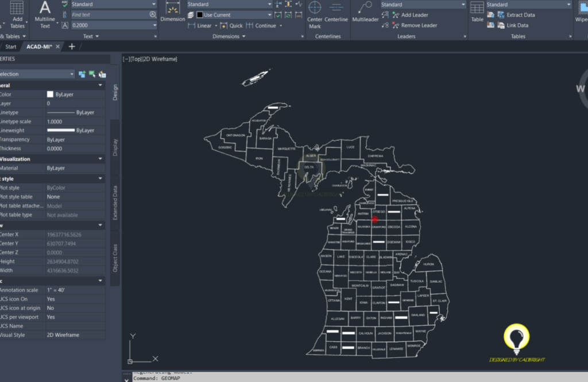
Task: Open the text style Standard dropdown
Action: coord(154,4)
